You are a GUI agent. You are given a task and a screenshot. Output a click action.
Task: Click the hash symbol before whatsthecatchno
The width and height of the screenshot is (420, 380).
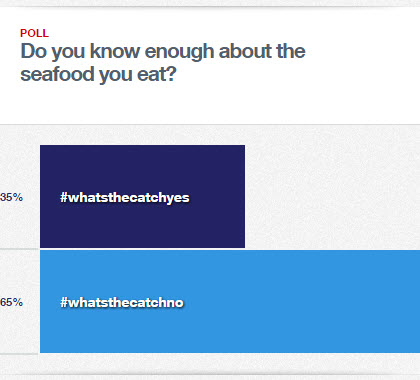click(x=64, y=302)
